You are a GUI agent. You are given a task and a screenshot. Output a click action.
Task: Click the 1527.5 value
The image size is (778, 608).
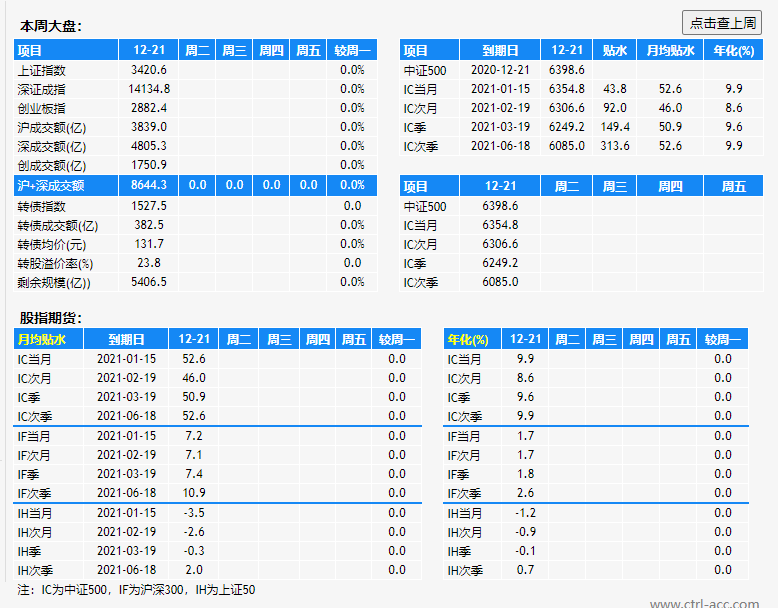click(149, 206)
